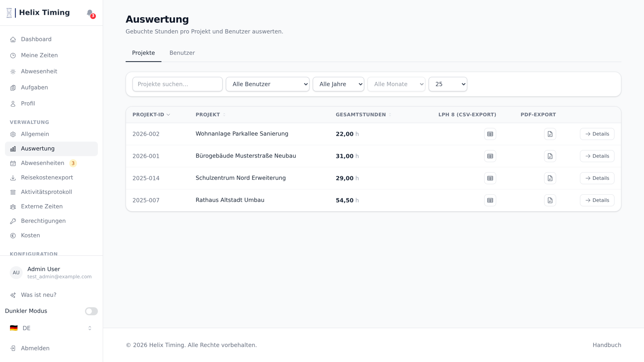Viewport: 644px width, 362px height.
Task: Open Aktivitätsprotokoll in sidebar
Action: [51, 192]
